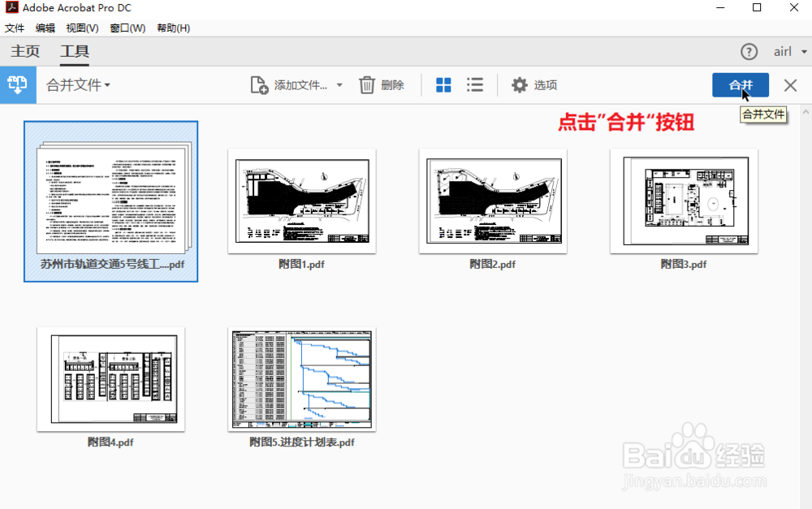Switch to grid thumbnail view
Screen dimensions: 812x509
(x=443, y=84)
